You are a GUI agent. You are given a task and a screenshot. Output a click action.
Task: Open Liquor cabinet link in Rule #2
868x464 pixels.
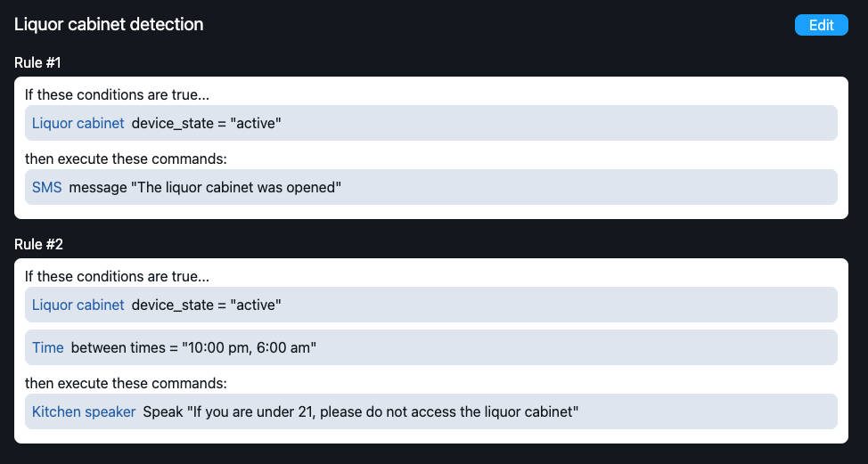pyautogui.click(x=78, y=305)
